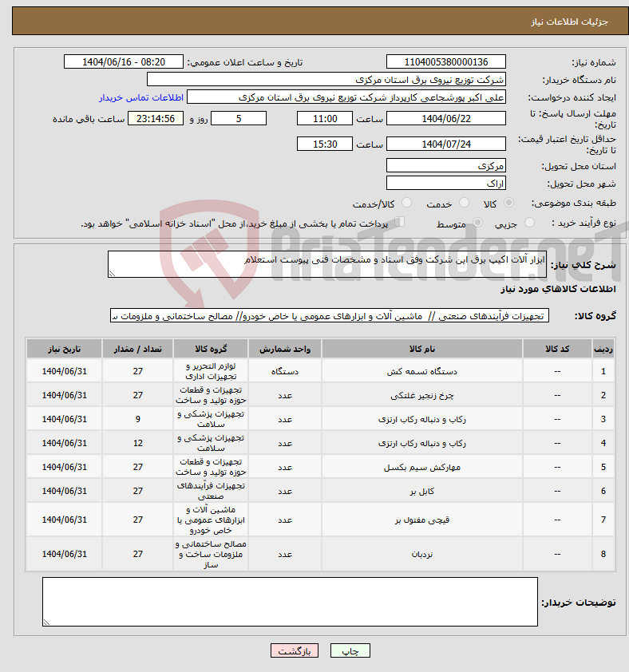This screenshot has height=672, width=629.
Task: Click the توضیحات خریدار text area
Action: pyautogui.click(x=290, y=602)
